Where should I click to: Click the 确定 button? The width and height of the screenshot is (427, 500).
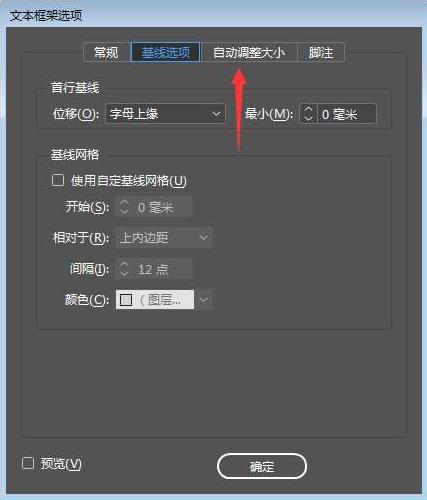click(262, 466)
